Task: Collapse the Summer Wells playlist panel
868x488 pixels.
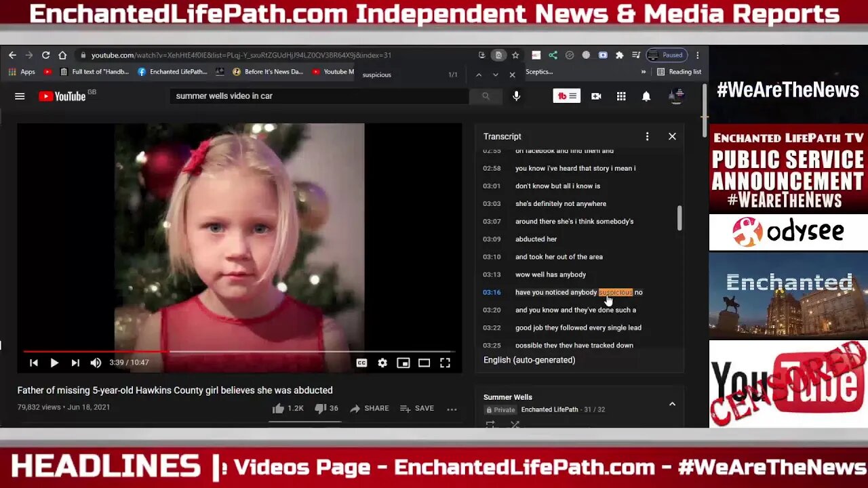Action: (x=672, y=404)
